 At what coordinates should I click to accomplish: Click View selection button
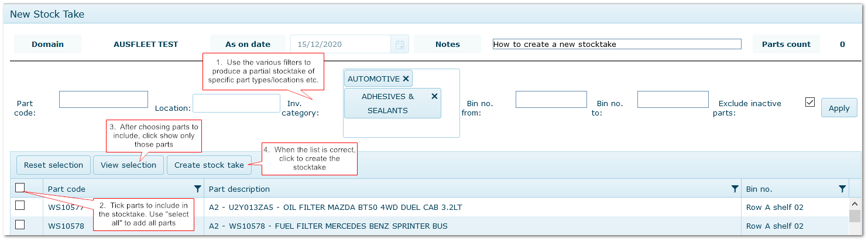point(129,165)
